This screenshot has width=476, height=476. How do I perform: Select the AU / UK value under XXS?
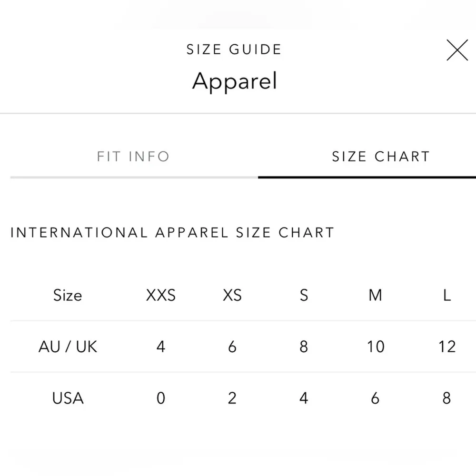tap(161, 347)
